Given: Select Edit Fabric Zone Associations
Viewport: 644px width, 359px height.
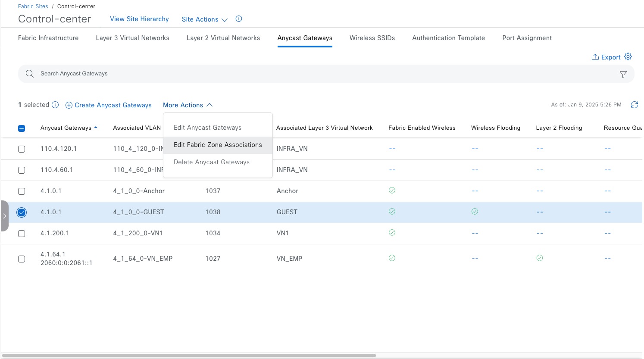Looking at the screenshot, I should pos(218,145).
